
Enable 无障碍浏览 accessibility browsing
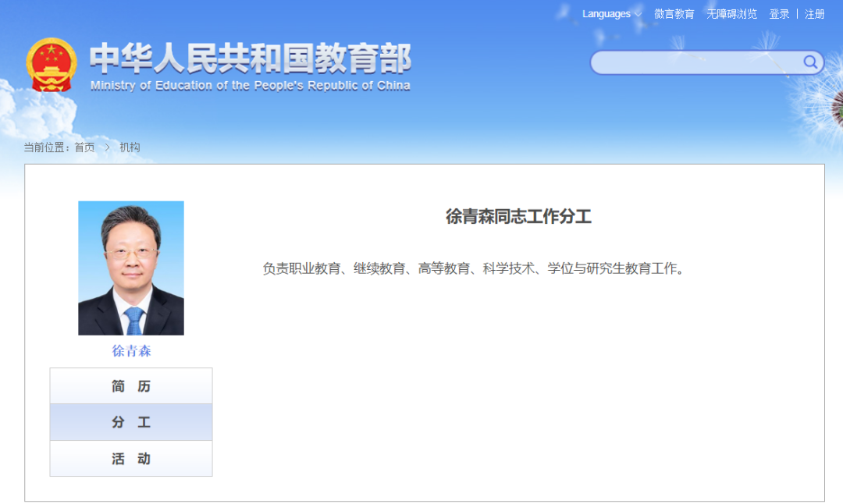pos(731,14)
